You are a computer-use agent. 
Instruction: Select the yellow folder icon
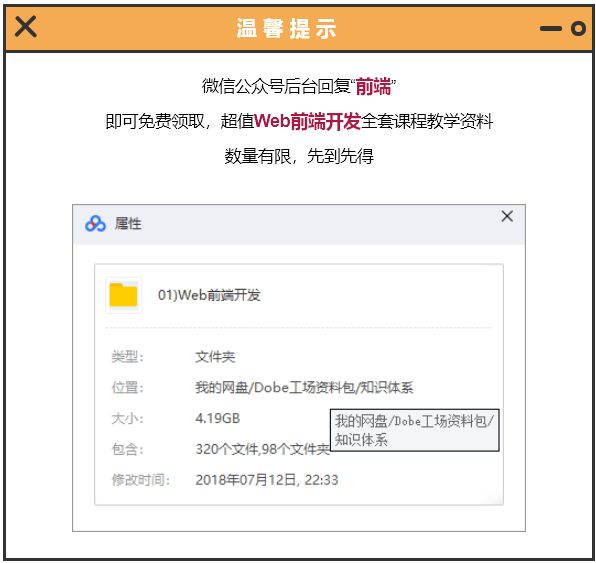pyautogui.click(x=124, y=295)
